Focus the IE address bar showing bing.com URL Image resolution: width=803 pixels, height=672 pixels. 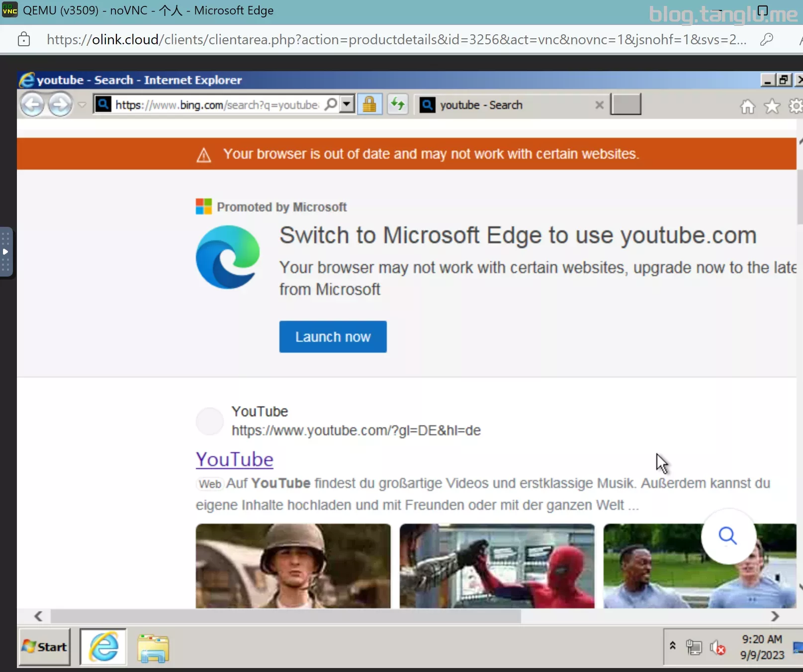tap(217, 104)
